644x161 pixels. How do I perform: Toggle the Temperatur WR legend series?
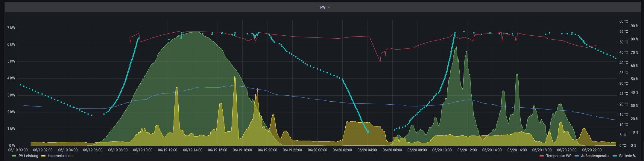pos(559,156)
